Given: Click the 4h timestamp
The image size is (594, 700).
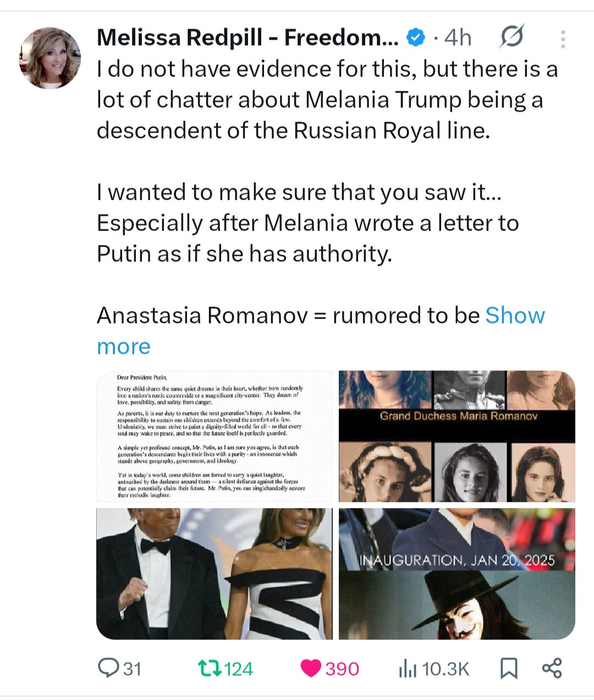Looking at the screenshot, I should (x=458, y=37).
